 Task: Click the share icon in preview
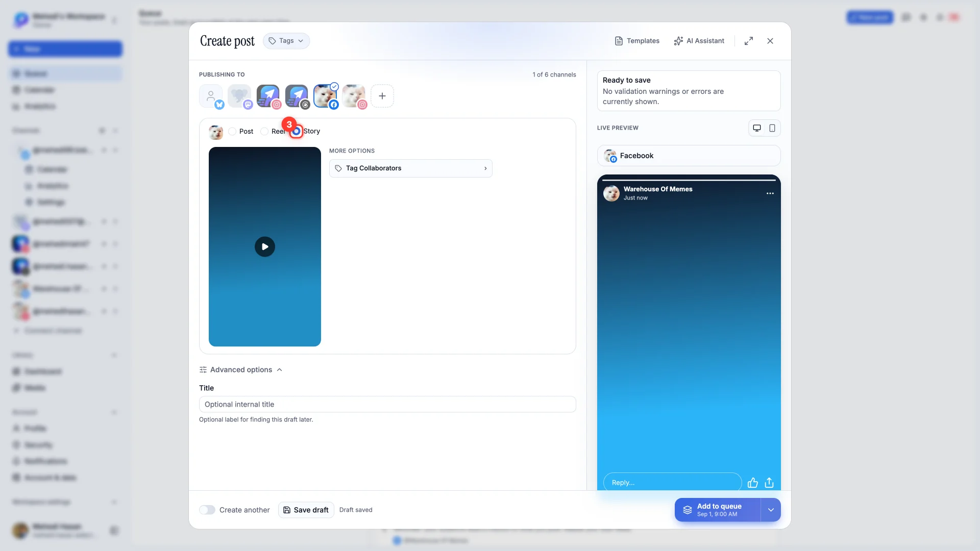click(x=770, y=483)
